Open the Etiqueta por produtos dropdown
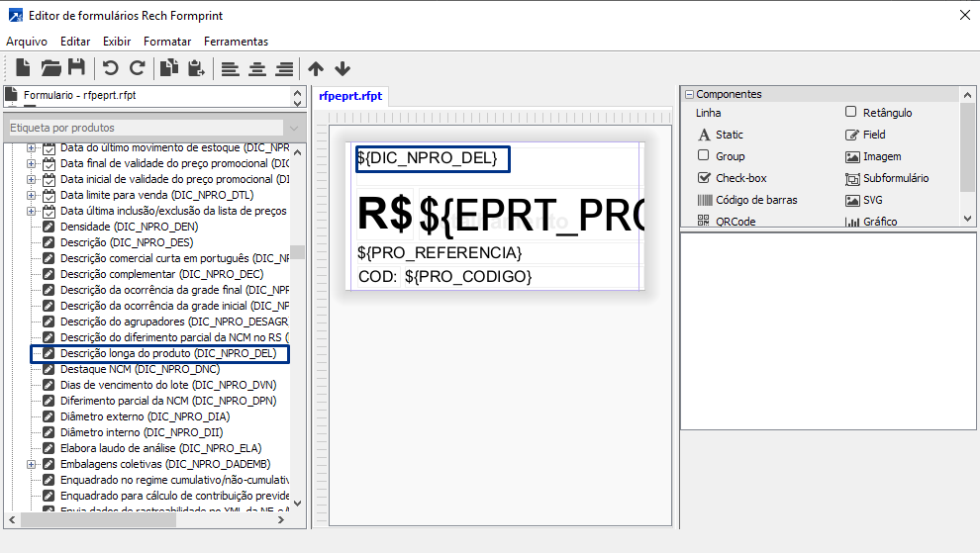980x553 pixels. tap(294, 128)
